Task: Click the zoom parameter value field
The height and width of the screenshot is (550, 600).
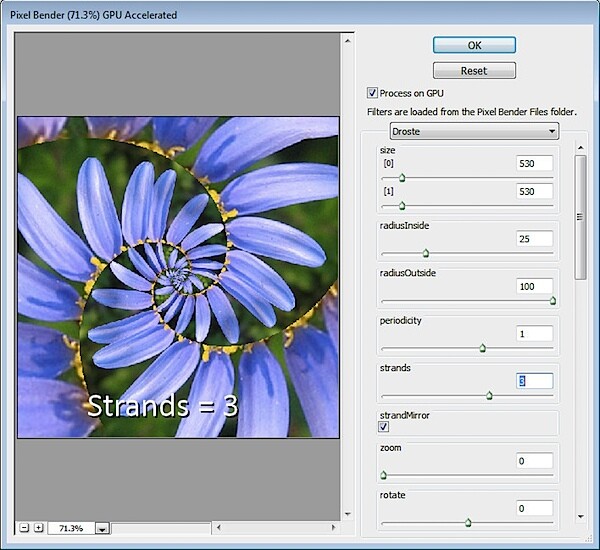Action: point(534,461)
